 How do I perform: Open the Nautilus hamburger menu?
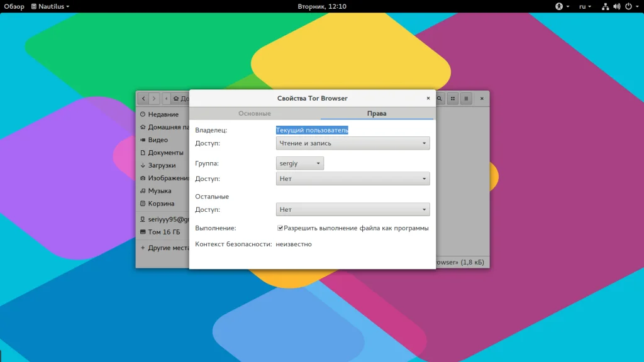tap(466, 99)
